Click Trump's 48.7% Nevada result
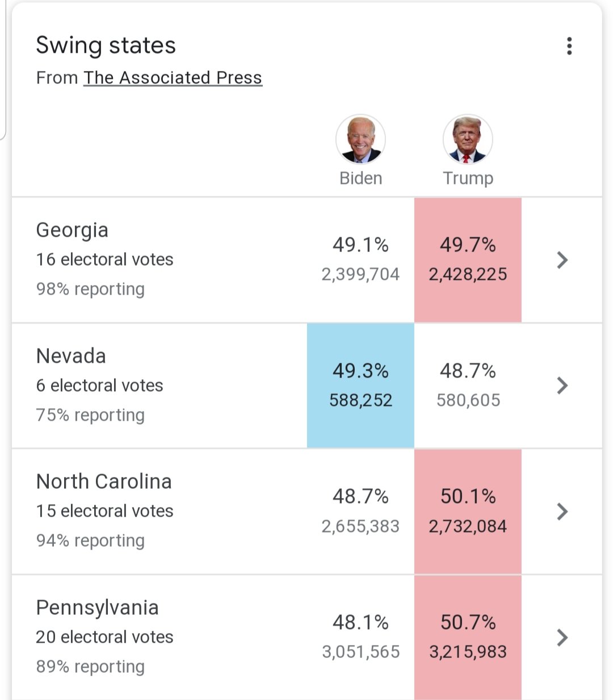 (x=468, y=385)
